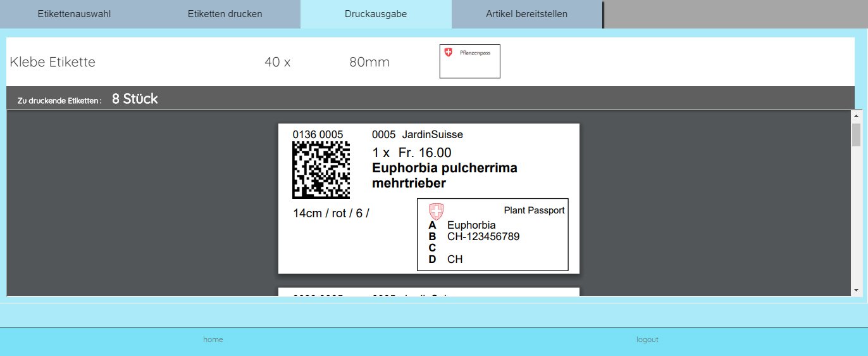
Task: Click 'Zu druckende Etiketten :' text
Action: point(59,100)
